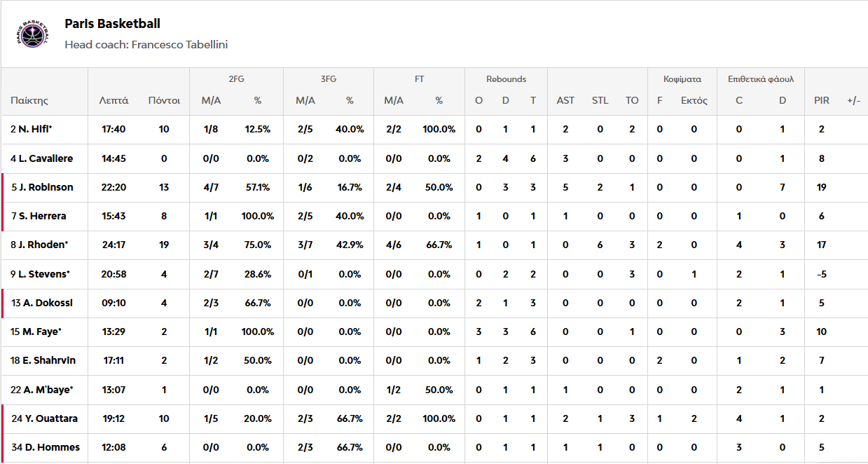Open J. Rhoden's player page

tap(43, 245)
